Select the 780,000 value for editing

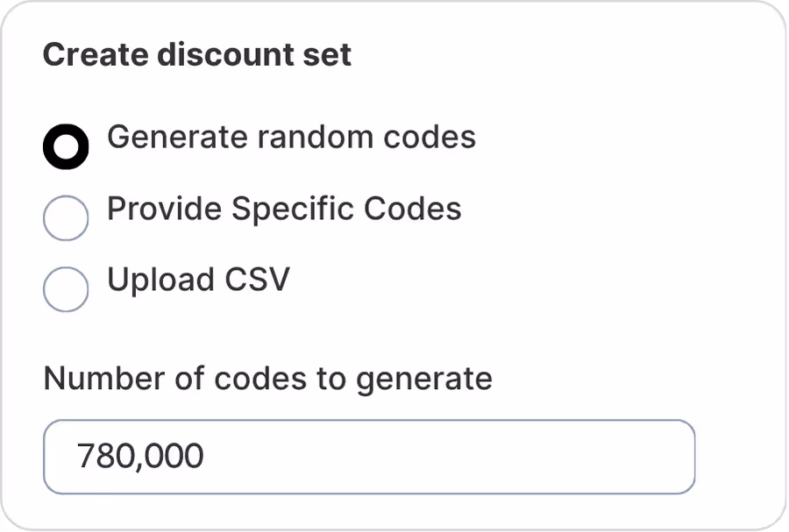(140, 456)
